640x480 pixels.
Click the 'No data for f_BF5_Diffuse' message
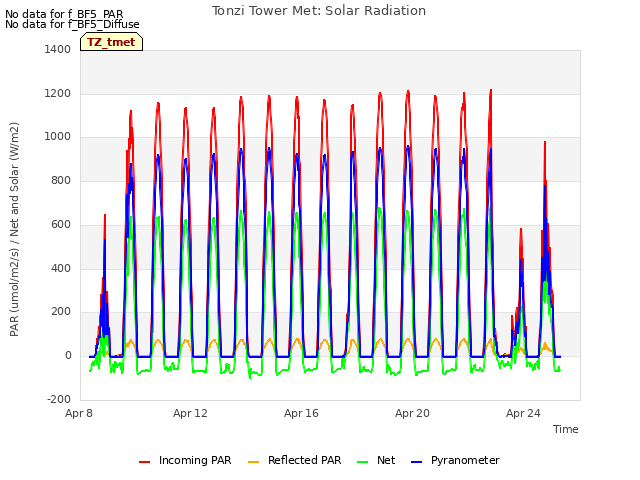pyautogui.click(x=72, y=24)
